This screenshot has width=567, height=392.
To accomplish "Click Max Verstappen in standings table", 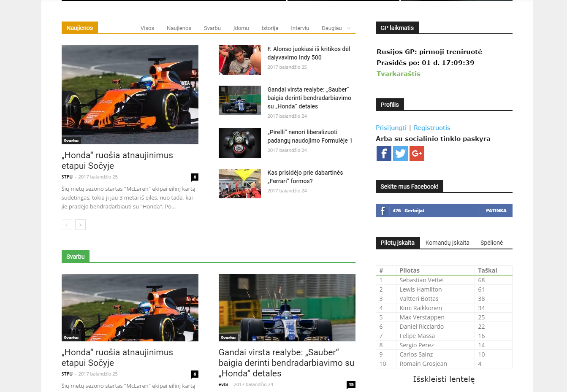I will (422, 317).
